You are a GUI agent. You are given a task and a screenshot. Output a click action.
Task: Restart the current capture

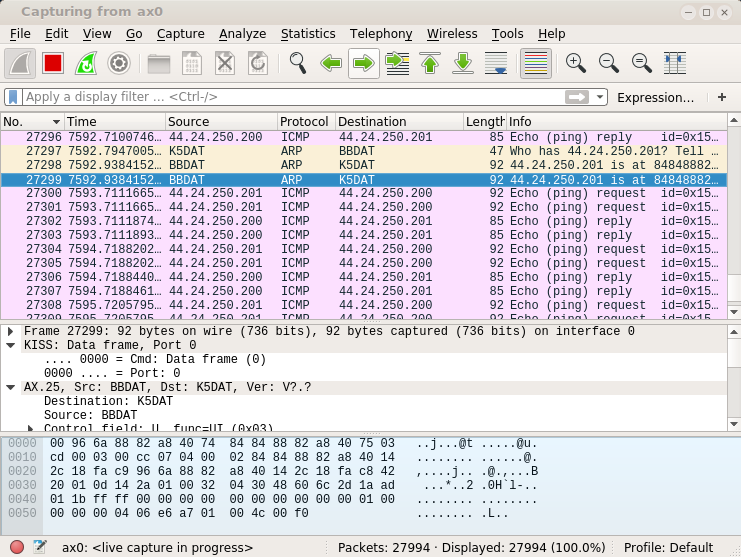86,63
